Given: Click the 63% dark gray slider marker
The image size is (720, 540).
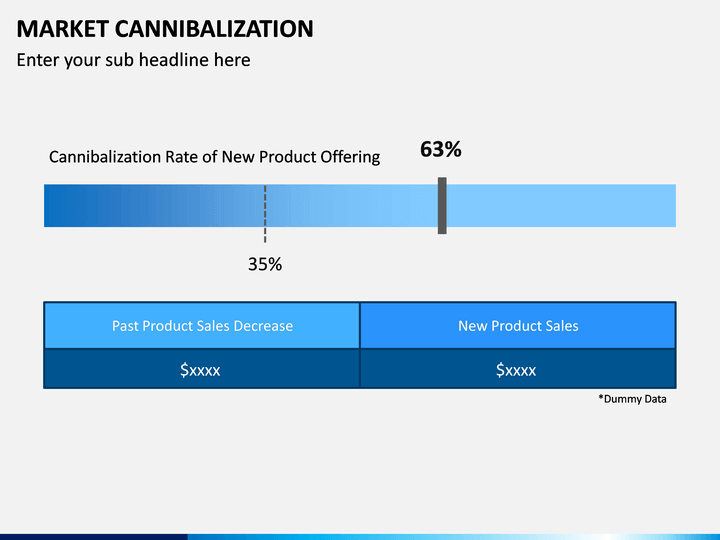Looking at the screenshot, I should 442,205.
